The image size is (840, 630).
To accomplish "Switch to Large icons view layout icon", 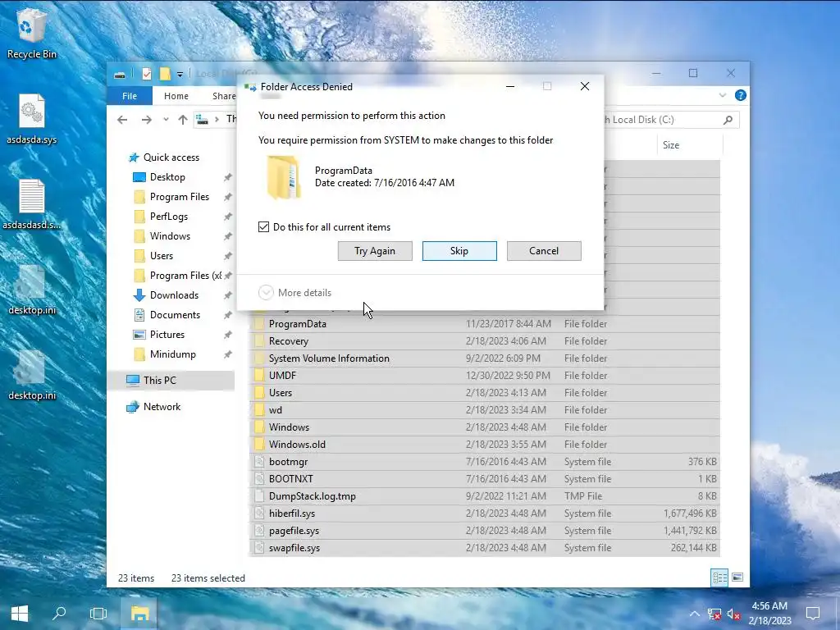I will [737, 577].
